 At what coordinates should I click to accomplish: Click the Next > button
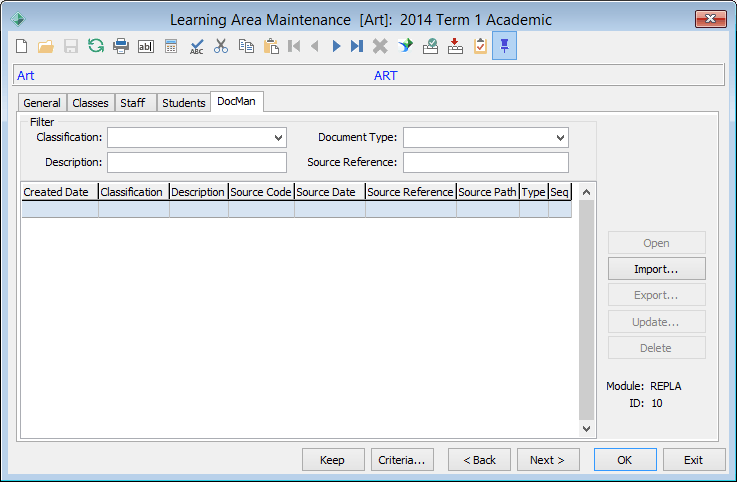[x=548, y=459]
